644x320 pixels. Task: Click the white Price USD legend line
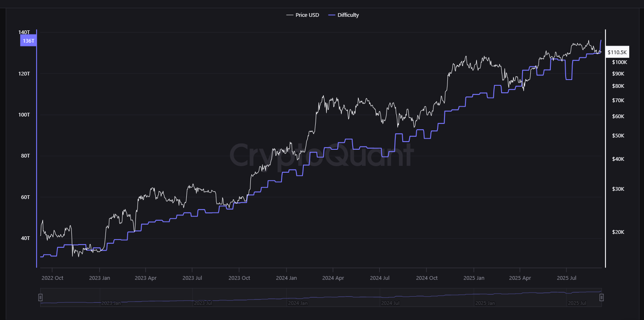290,15
